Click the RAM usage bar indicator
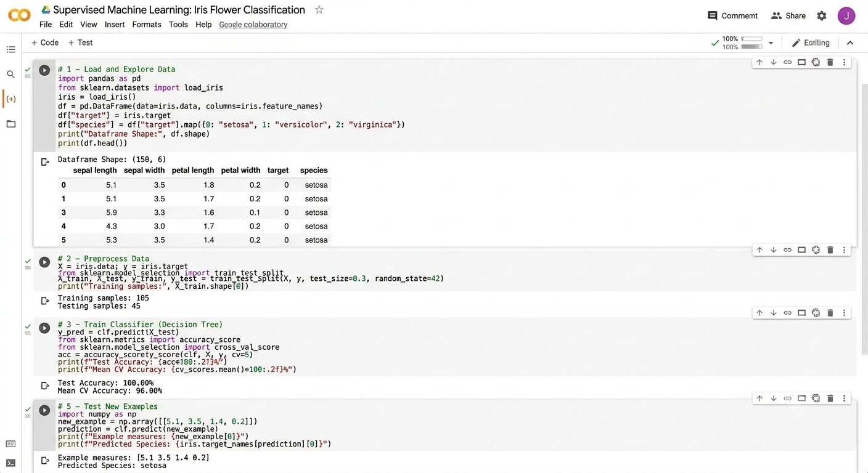Viewport: 868px width, 473px height. click(751, 39)
